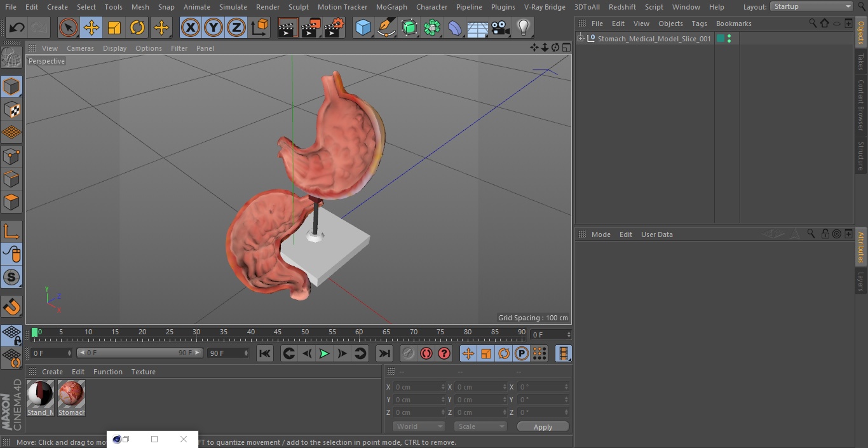868x448 pixels.
Task: Click the Apply button
Action: 543,426
